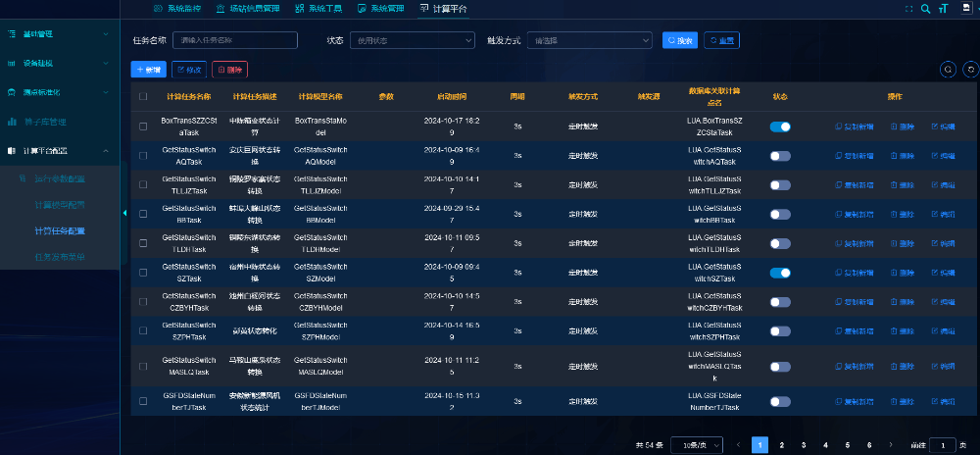Click the round search icon above table

tap(948, 70)
